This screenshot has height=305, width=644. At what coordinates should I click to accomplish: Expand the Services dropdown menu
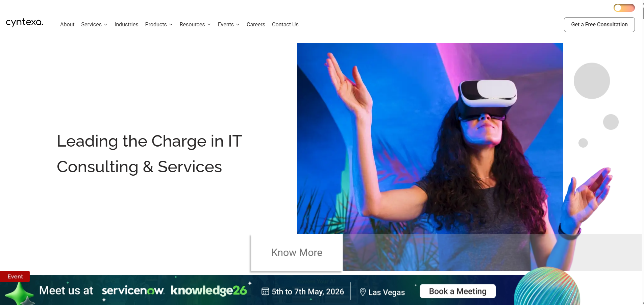click(94, 24)
